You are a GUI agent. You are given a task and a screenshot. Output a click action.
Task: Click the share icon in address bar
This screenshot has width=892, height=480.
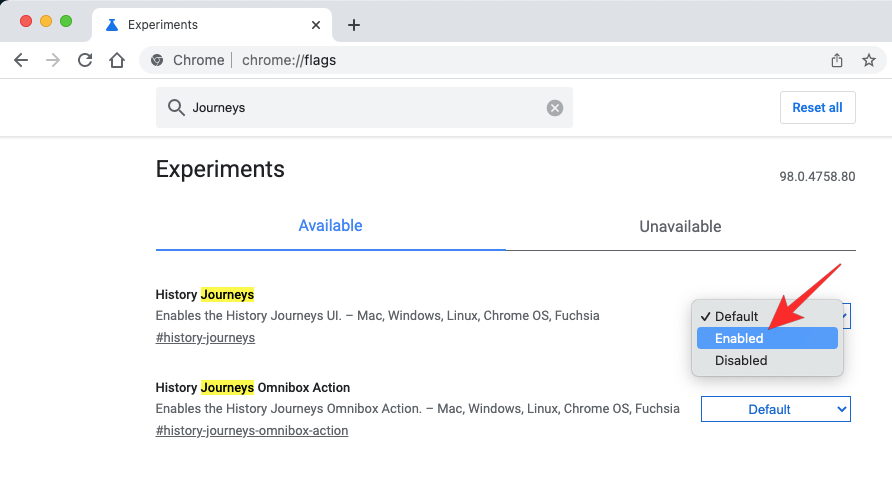click(837, 60)
